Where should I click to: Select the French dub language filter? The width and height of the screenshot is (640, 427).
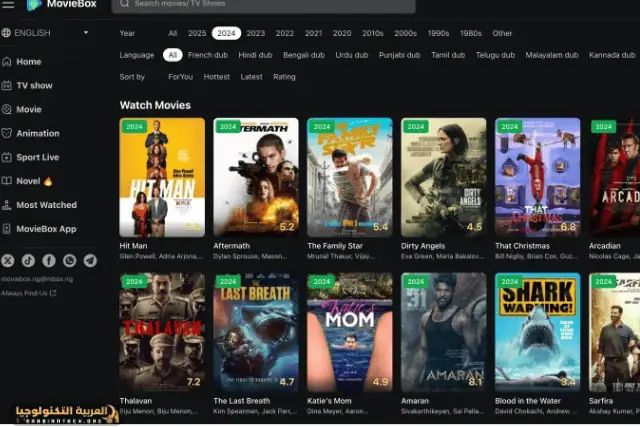pos(208,55)
